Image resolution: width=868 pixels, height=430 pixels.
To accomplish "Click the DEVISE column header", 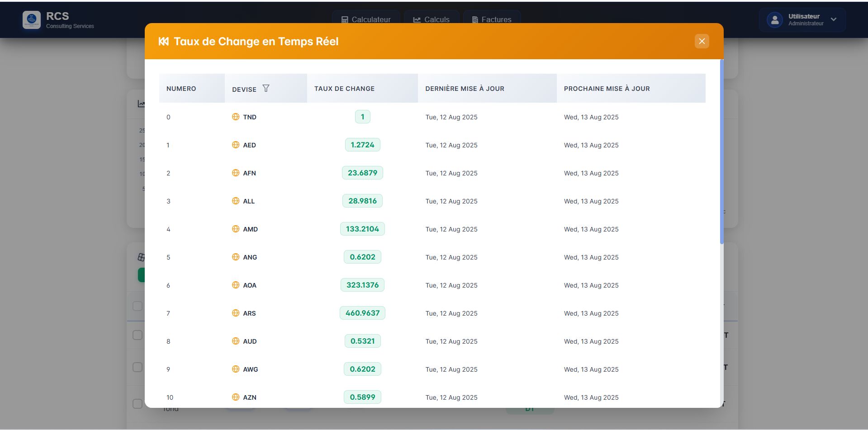I will [266, 88].
